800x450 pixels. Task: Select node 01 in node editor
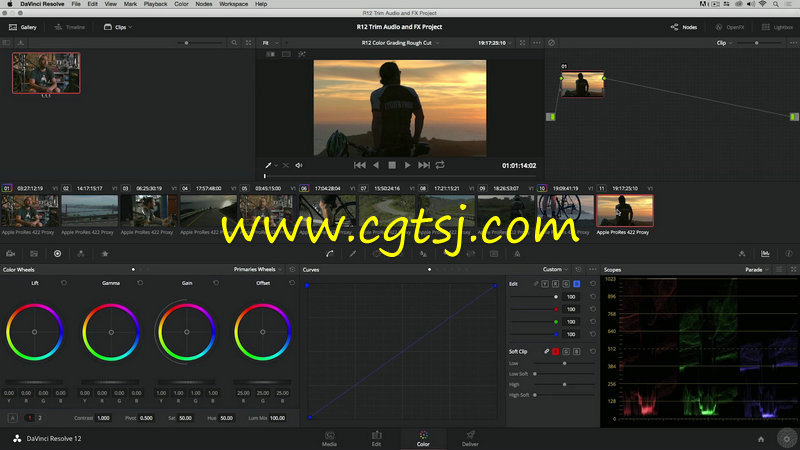[582, 84]
